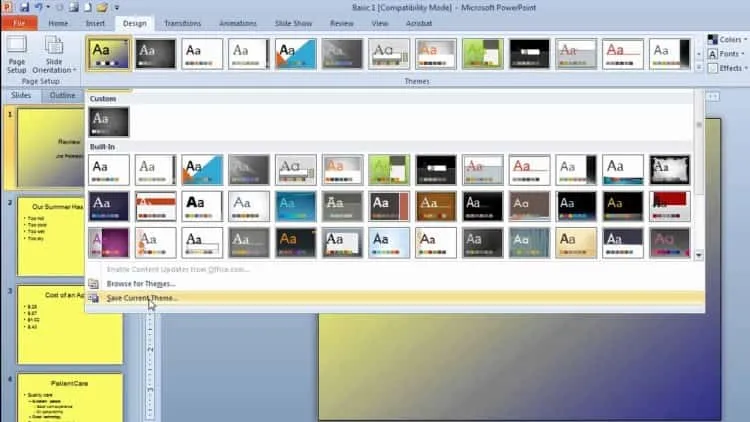
Task: Open the Slide Orientation icon menu
Action: [x=54, y=54]
